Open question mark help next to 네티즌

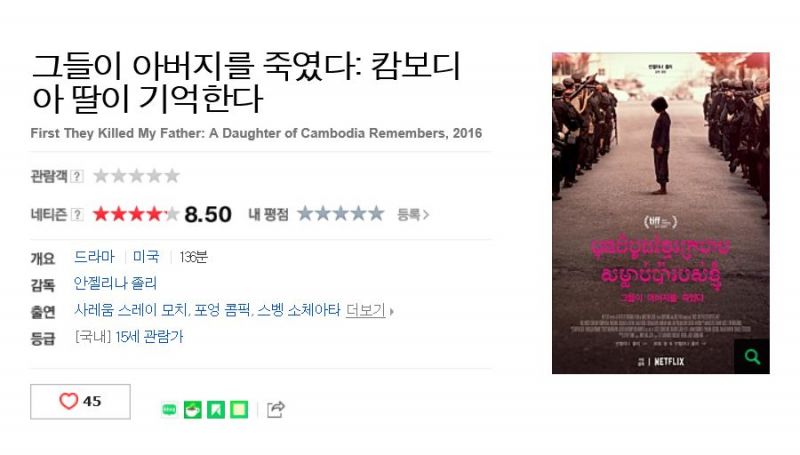77,215
